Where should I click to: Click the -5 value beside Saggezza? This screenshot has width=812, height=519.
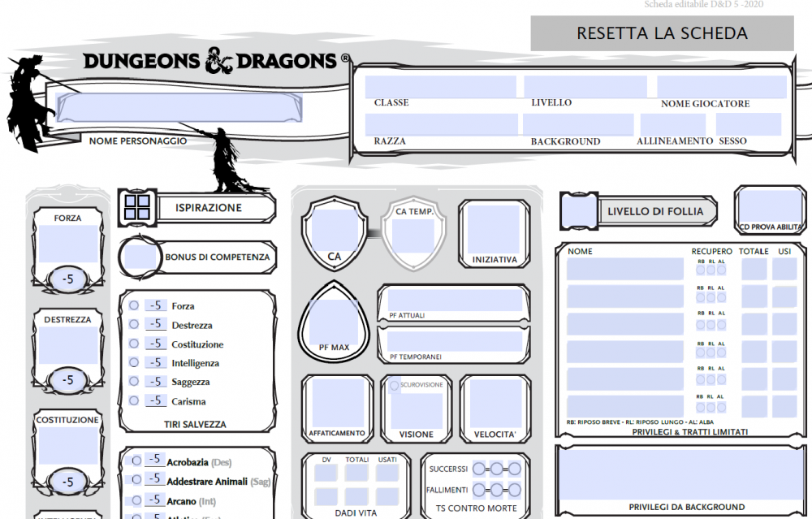(155, 381)
